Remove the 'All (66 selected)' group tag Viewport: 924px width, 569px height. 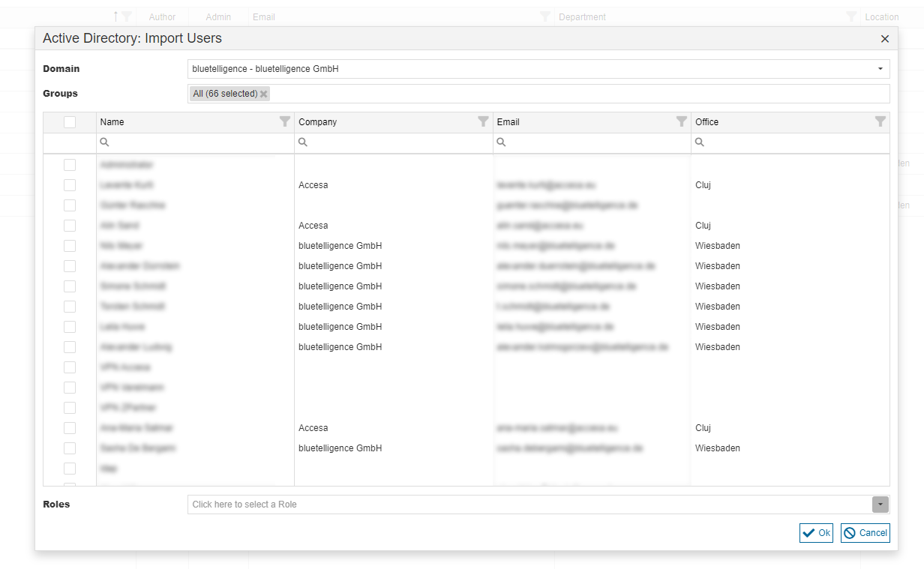[x=264, y=94]
